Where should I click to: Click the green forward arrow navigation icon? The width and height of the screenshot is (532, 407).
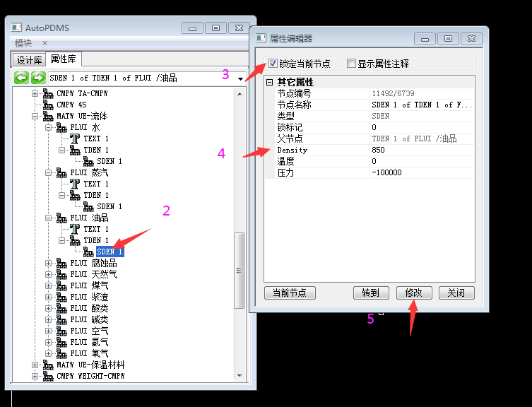coord(38,78)
